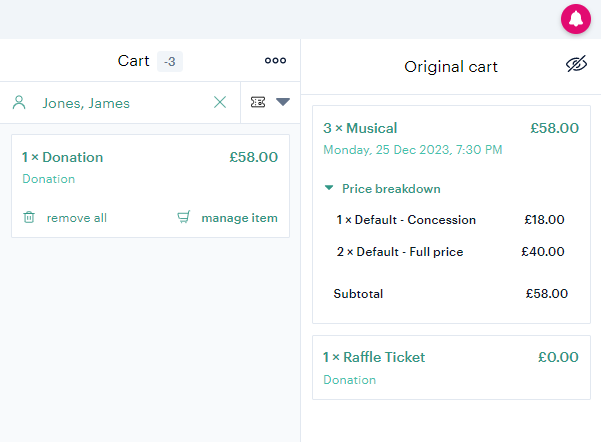Collapse the Price breakdown triangle

(329, 188)
